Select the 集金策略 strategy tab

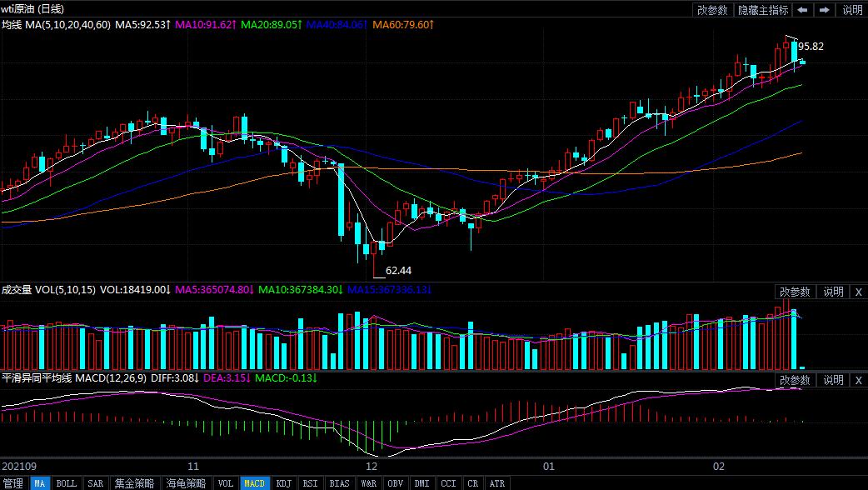[134, 483]
